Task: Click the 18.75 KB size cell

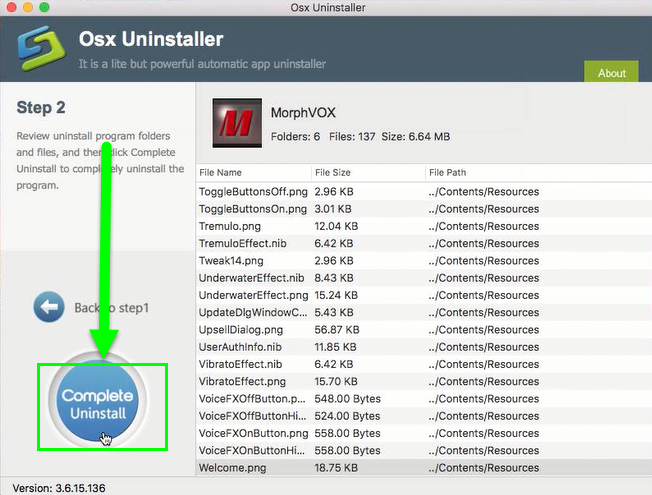Action: [x=336, y=468]
